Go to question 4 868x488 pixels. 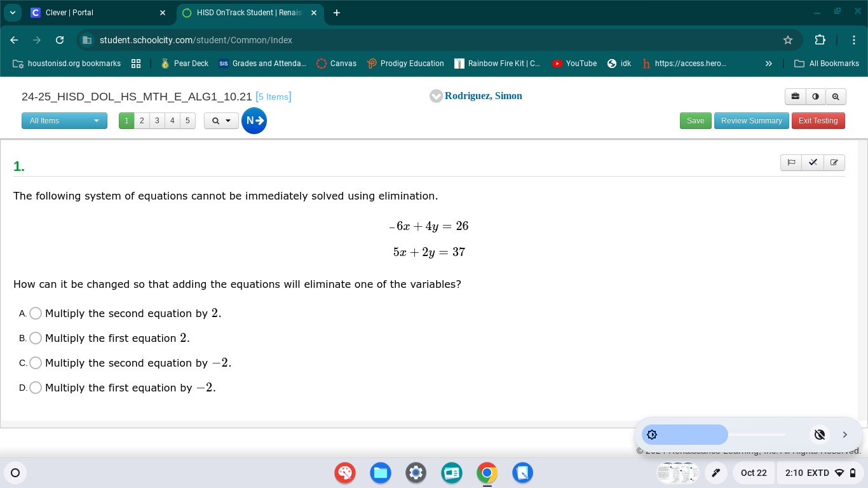click(172, 121)
